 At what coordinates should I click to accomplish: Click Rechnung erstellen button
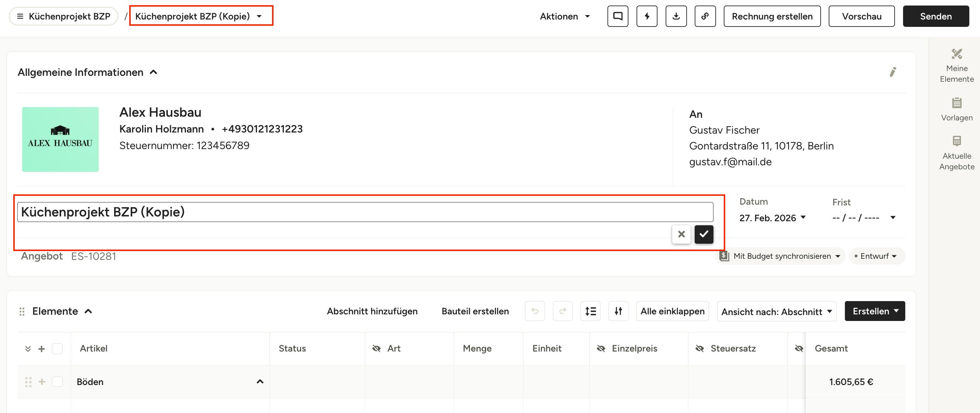(772, 16)
